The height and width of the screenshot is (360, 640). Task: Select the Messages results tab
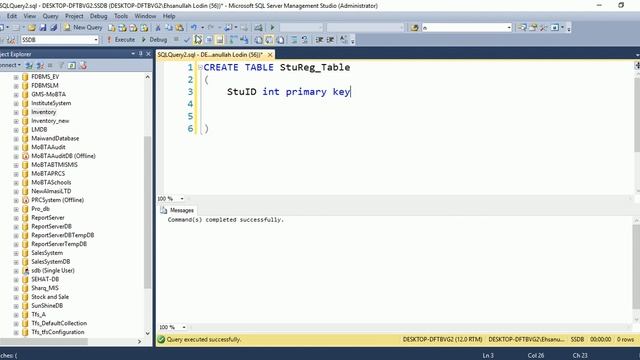point(178,210)
